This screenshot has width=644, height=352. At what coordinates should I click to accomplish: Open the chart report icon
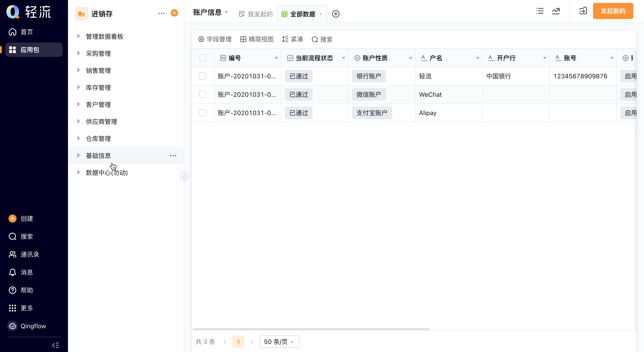[x=556, y=11]
